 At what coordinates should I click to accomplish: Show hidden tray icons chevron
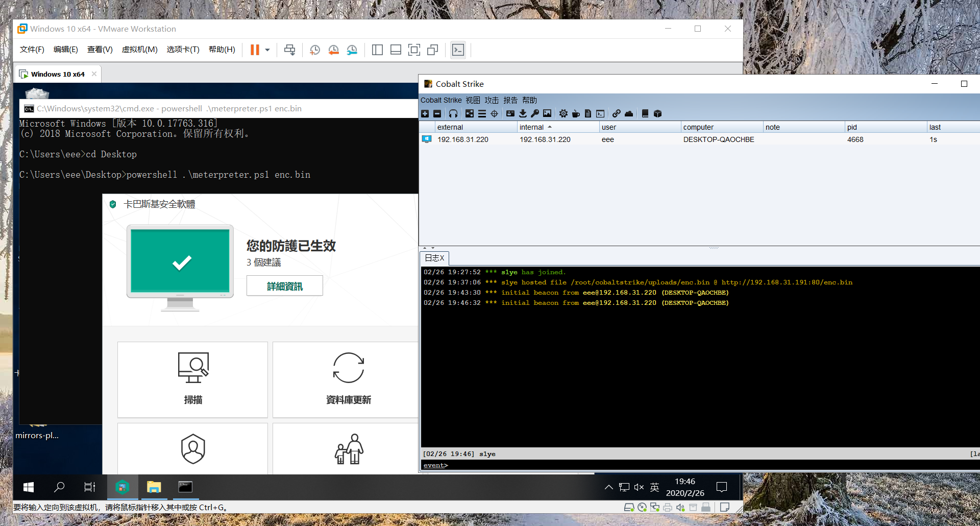pos(608,487)
